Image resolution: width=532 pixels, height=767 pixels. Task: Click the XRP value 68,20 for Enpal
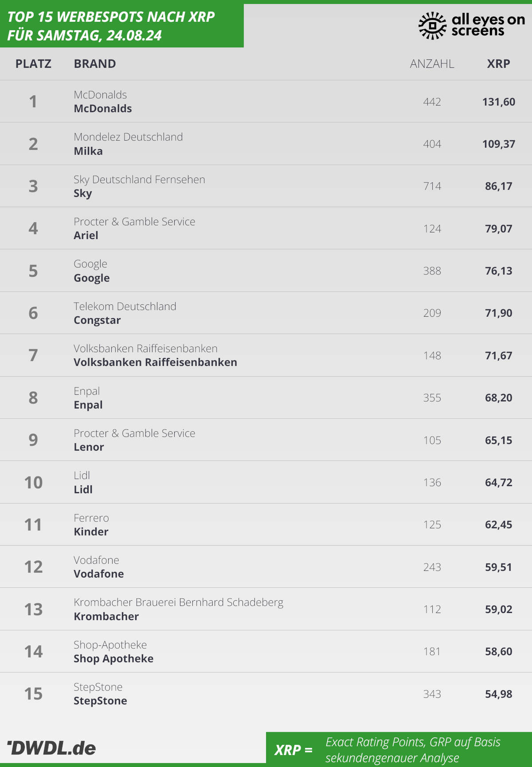coord(498,397)
